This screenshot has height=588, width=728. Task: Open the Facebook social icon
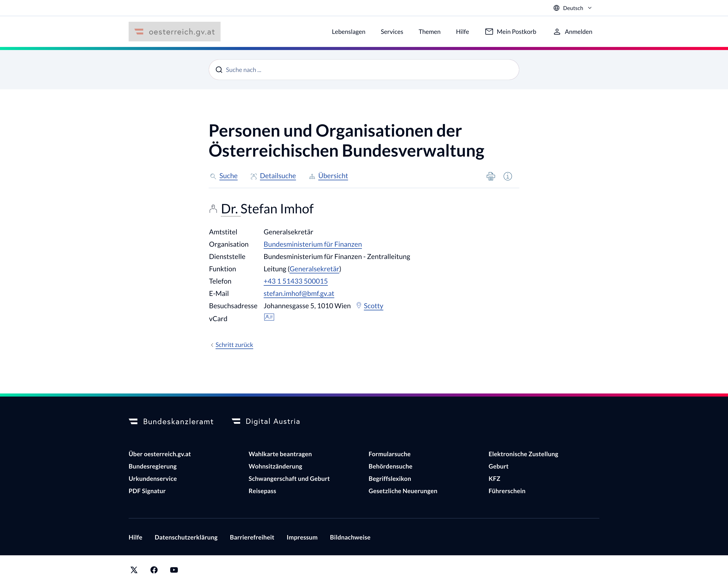coord(154,570)
